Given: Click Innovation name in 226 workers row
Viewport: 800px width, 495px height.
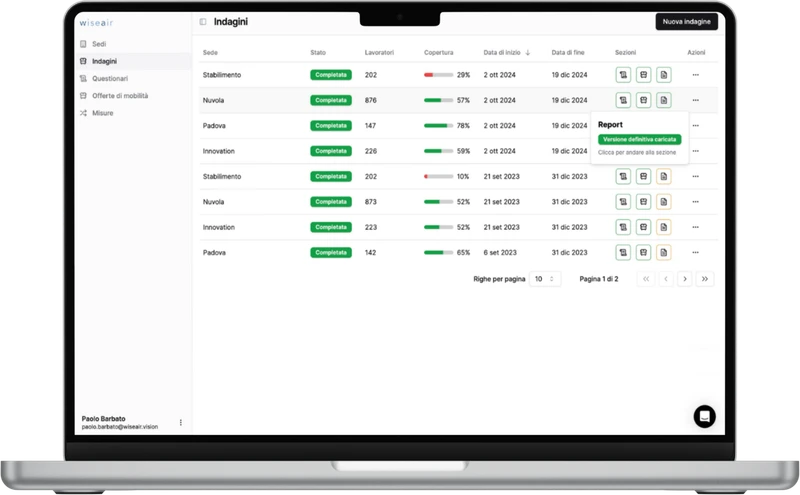Looking at the screenshot, I should click(x=219, y=151).
